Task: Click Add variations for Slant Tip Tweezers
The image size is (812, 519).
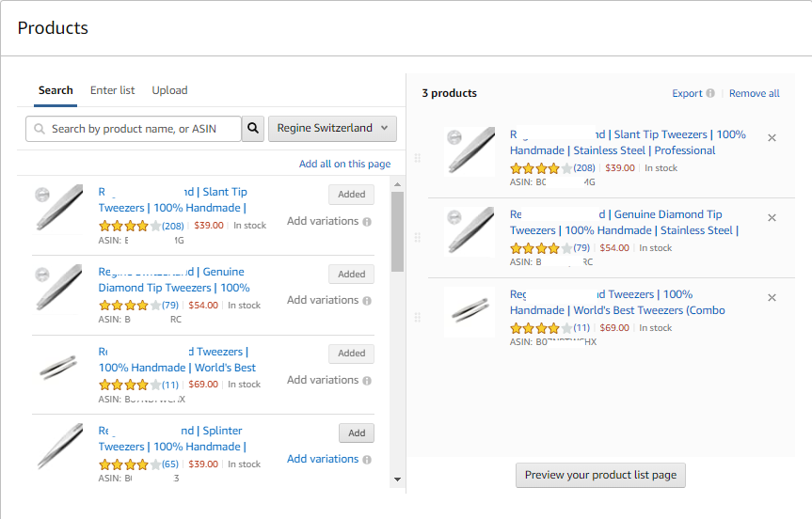Action: 323,221
